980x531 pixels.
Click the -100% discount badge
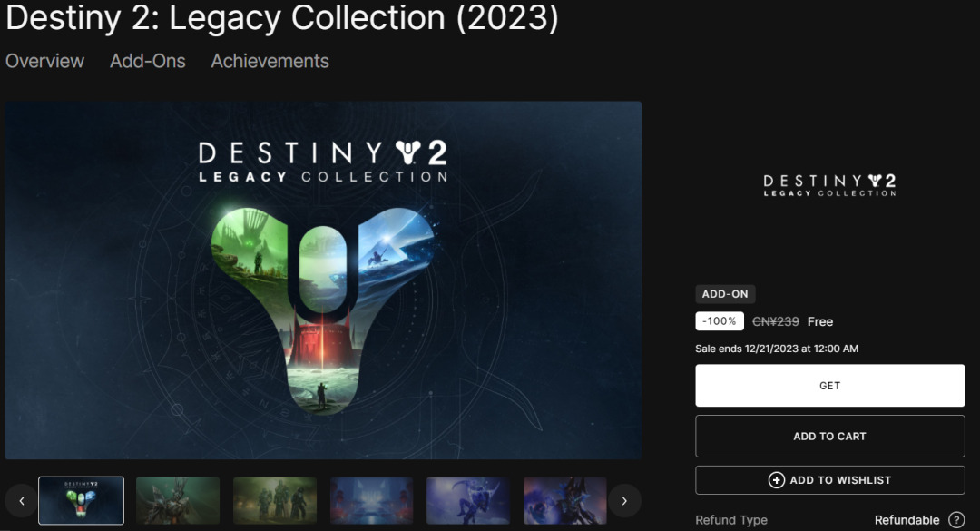[x=720, y=321]
